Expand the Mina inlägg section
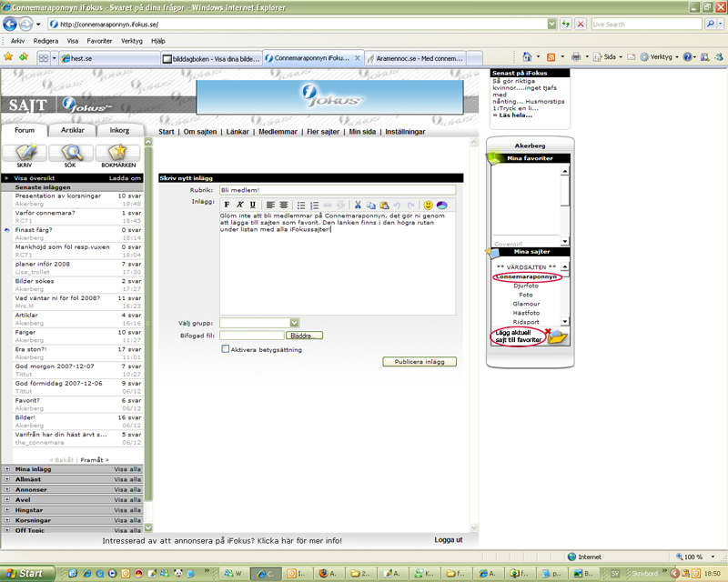Viewport: 728px width, 582px height. [x=7, y=468]
